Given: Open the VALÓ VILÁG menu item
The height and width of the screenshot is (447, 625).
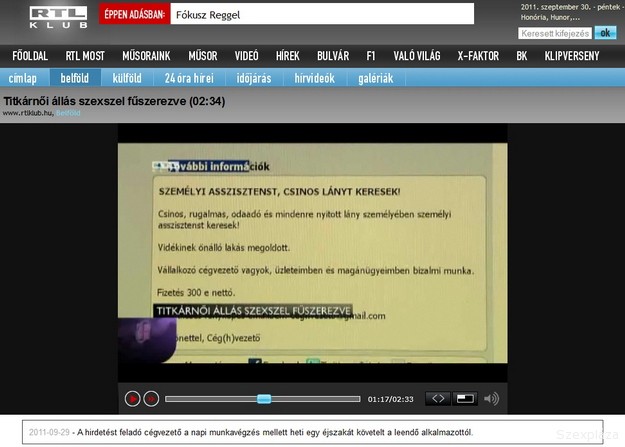Looking at the screenshot, I should point(417,56).
